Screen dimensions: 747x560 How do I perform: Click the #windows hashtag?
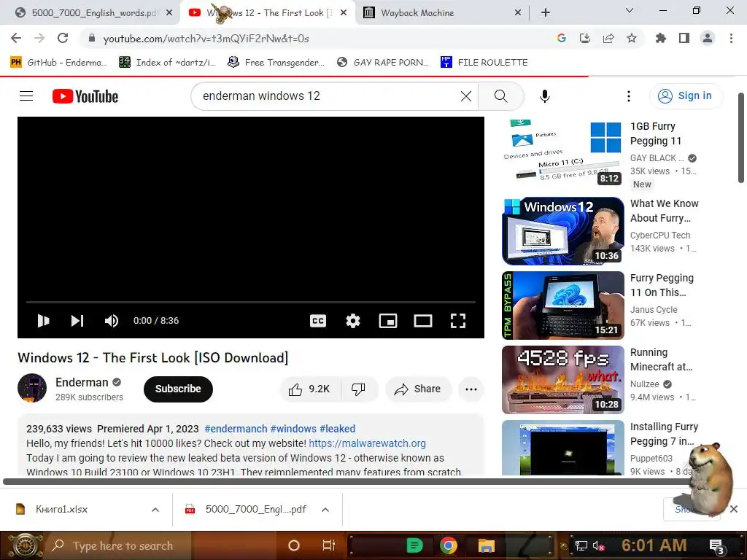tap(293, 429)
